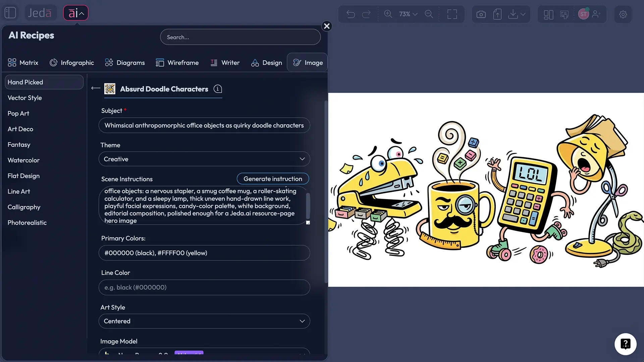Expand the download options chevron
Image resolution: width=644 pixels, height=362 pixels.
523,14
